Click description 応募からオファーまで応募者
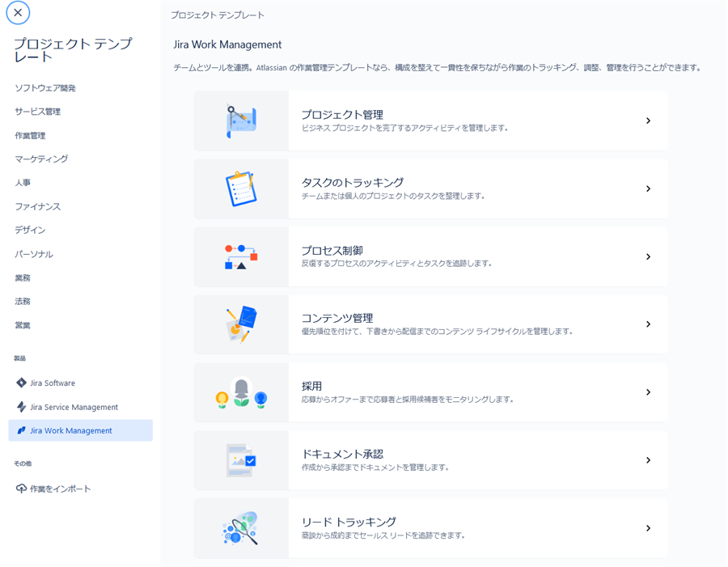728x567 pixels. pos(407,399)
